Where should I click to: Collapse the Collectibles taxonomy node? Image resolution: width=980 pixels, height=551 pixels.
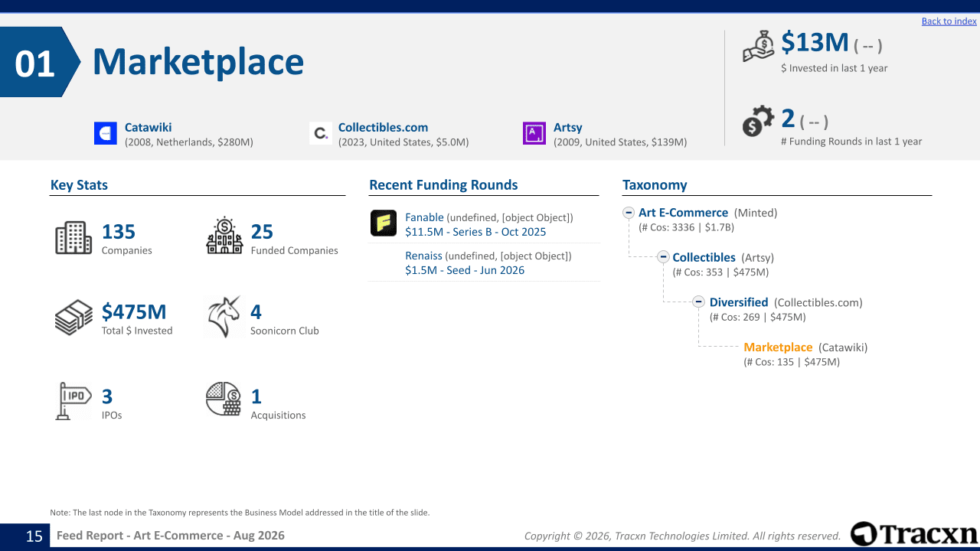(663, 257)
